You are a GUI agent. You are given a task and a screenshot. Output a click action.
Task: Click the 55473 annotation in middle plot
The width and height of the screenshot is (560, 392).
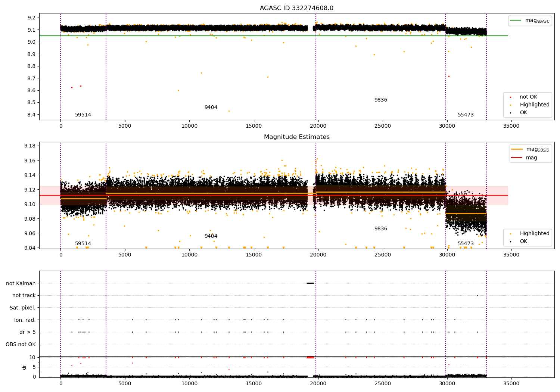pos(466,244)
